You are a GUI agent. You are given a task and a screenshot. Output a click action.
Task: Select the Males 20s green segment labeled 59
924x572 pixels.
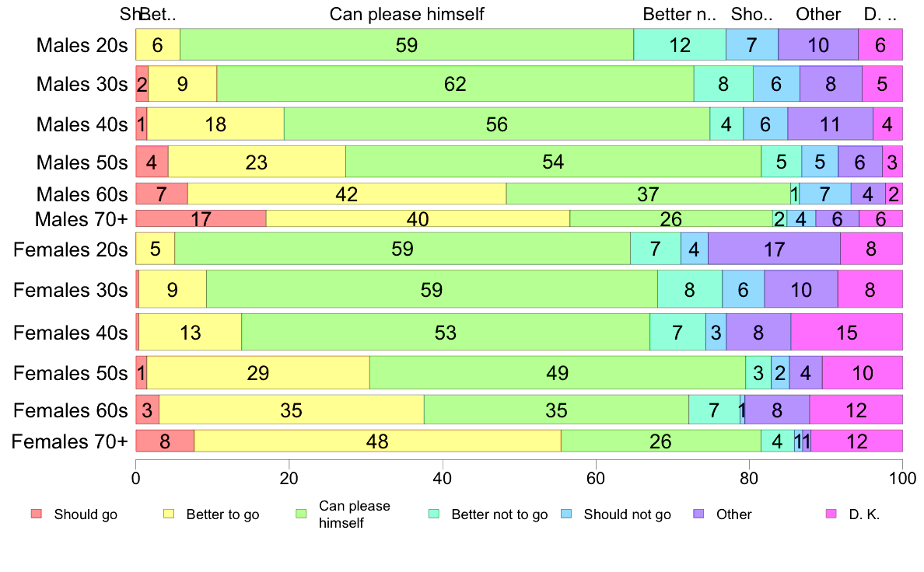(x=407, y=44)
